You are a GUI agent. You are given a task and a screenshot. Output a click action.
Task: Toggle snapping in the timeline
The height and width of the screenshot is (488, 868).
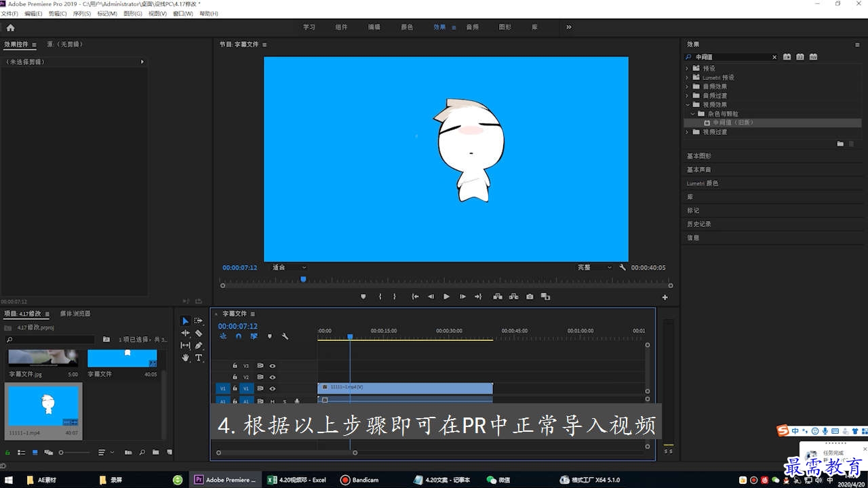tap(238, 336)
